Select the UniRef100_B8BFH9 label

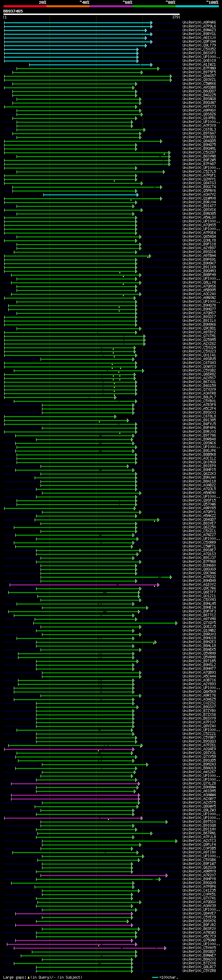pos(199,275)
